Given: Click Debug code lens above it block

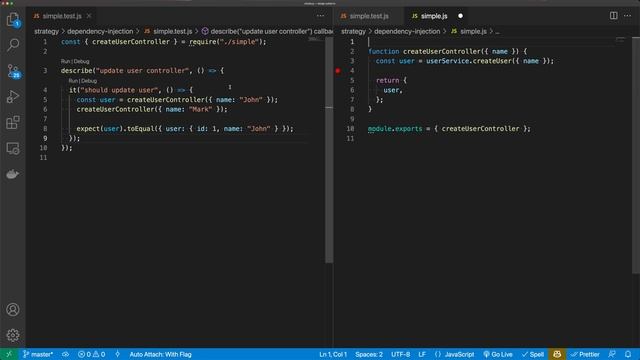Looking at the screenshot, I should click(89, 81).
